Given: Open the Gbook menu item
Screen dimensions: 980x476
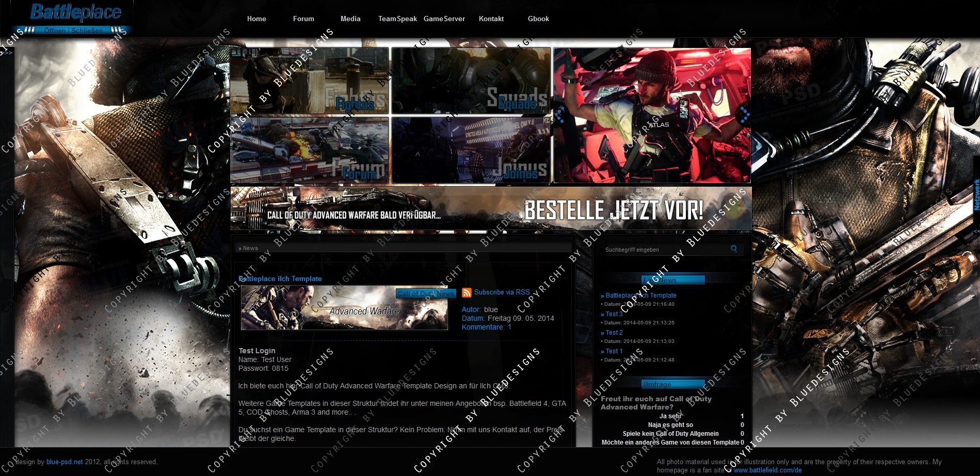Looking at the screenshot, I should [538, 19].
